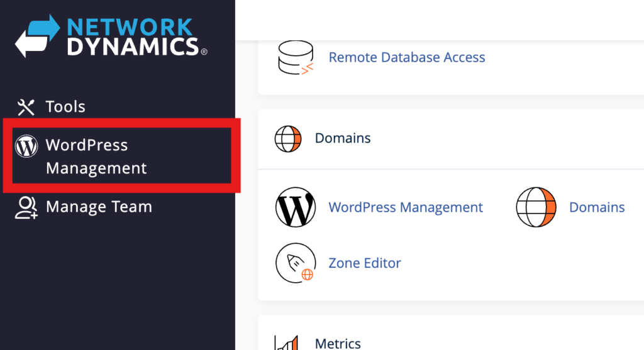Open the Tools sidebar menu item
The height and width of the screenshot is (350, 644).
(x=65, y=107)
